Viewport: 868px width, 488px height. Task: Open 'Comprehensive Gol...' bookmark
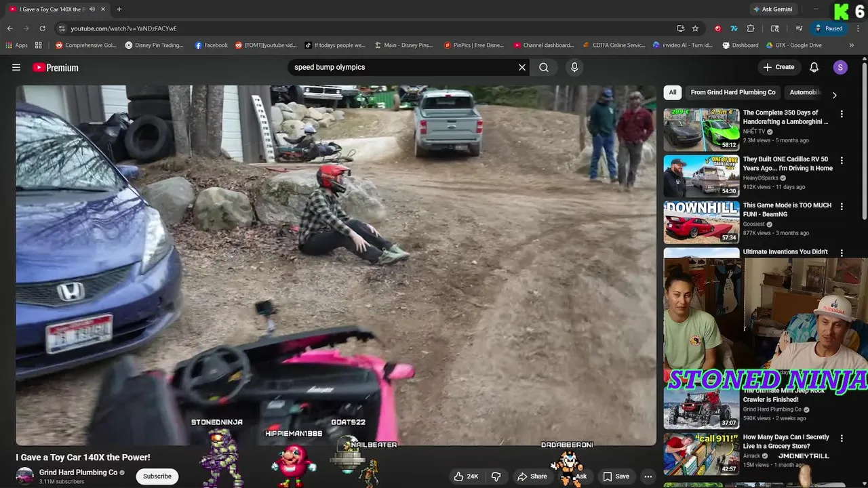(x=86, y=45)
